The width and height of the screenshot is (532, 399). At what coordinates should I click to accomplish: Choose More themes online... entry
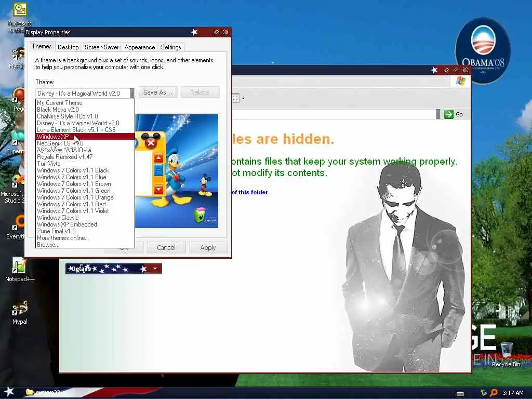pos(85,238)
